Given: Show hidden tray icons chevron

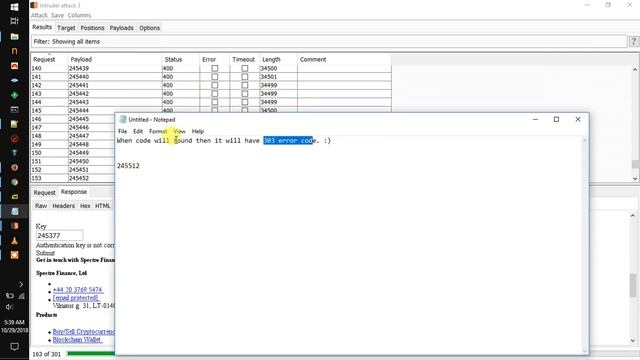Looking at the screenshot, I should (x=21, y=284).
